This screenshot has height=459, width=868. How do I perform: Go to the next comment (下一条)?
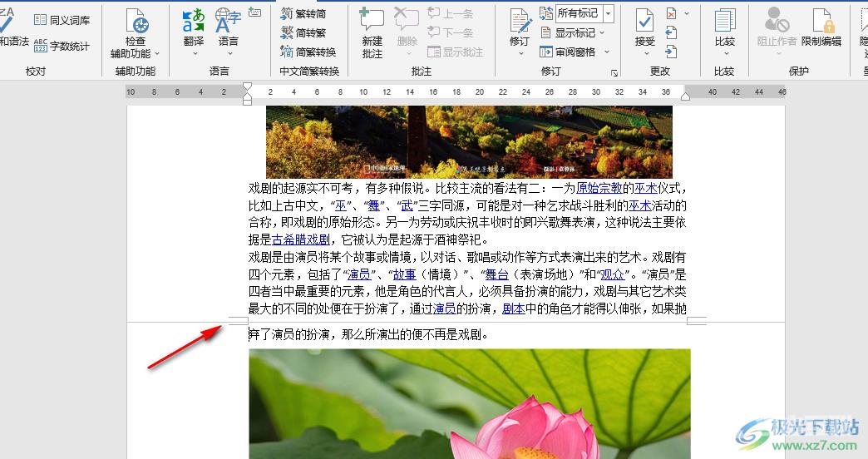[450, 32]
